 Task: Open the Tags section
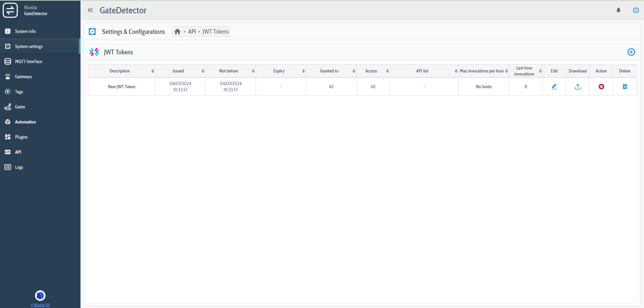19,92
